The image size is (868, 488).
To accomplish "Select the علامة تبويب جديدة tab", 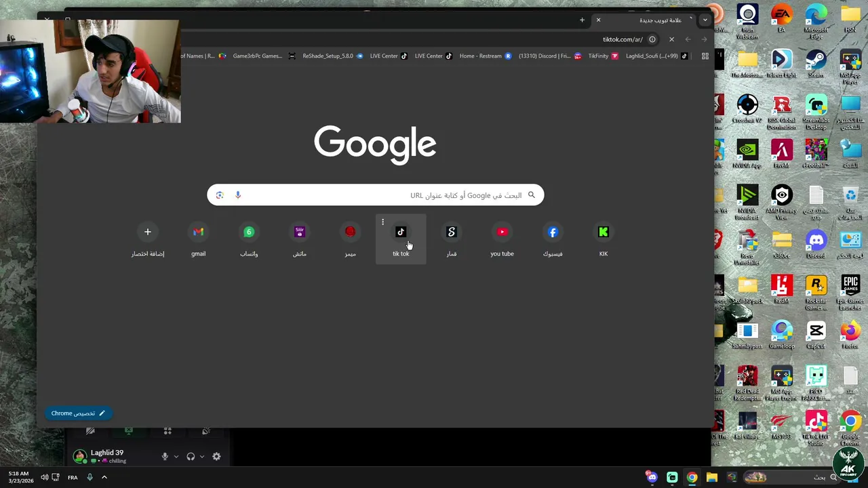I will click(x=646, y=20).
